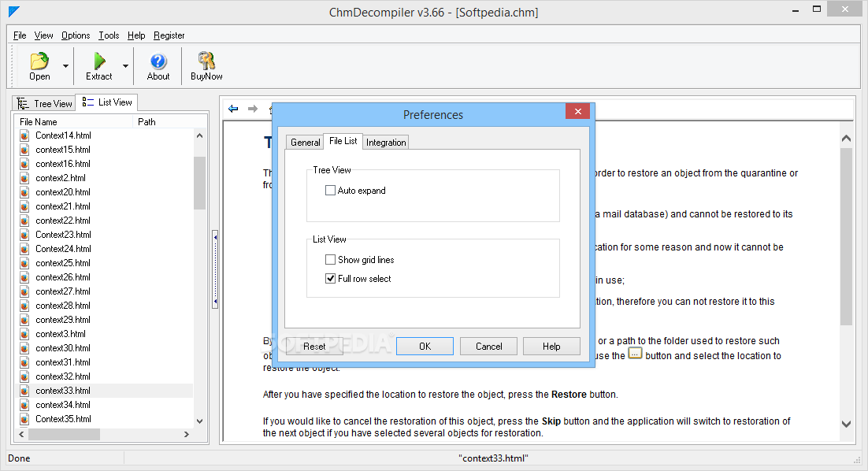
Task: Click file list scroll right arrow
Action: pyautogui.click(x=187, y=435)
